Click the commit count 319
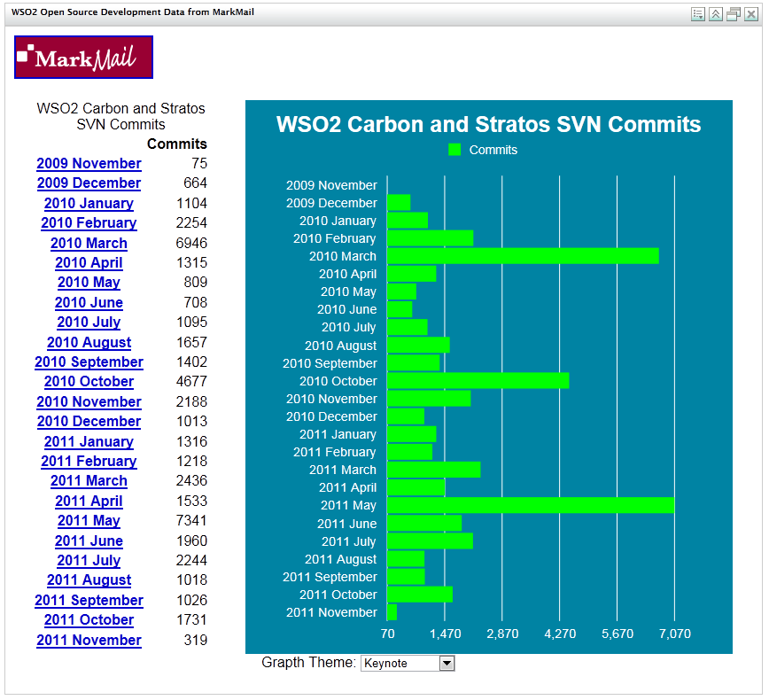 coord(195,640)
